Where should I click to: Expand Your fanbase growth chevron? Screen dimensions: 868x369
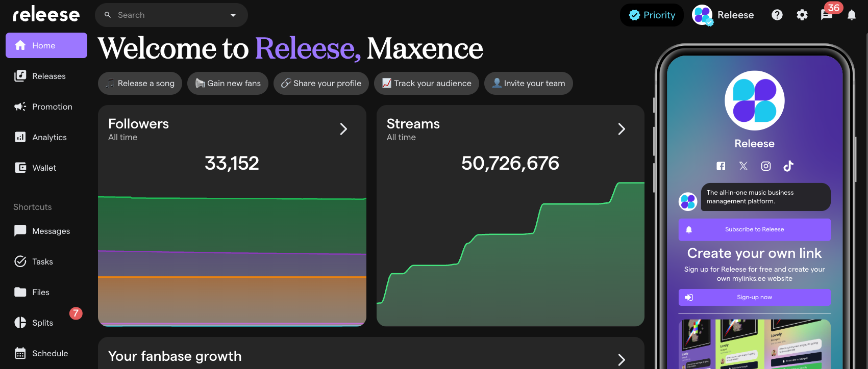(622, 360)
